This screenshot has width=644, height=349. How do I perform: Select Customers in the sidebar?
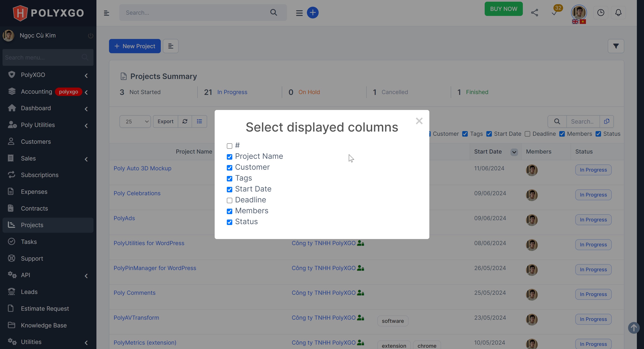pos(36,142)
